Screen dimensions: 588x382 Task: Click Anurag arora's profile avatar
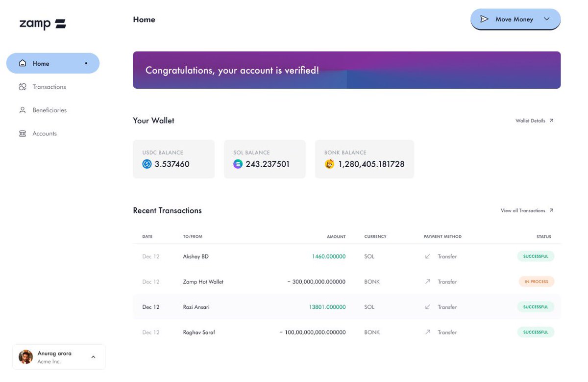(25, 357)
